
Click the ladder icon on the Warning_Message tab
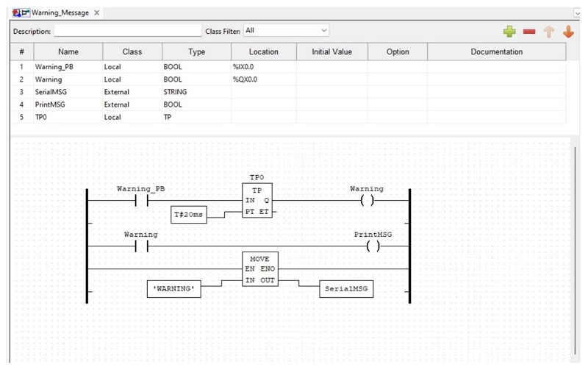tap(26, 13)
